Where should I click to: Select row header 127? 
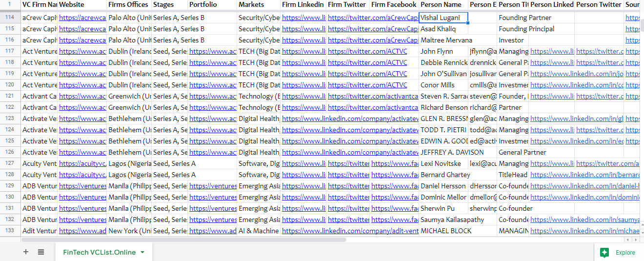point(10,163)
